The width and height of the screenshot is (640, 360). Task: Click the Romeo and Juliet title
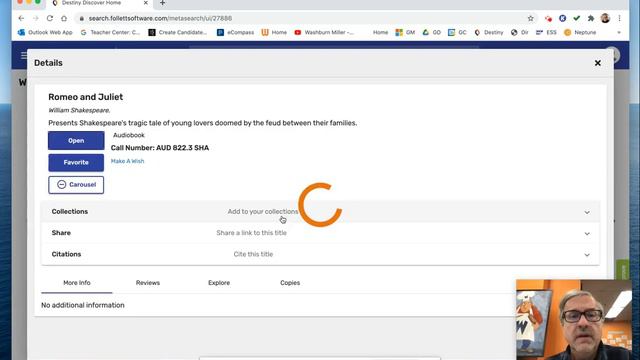pos(85,97)
